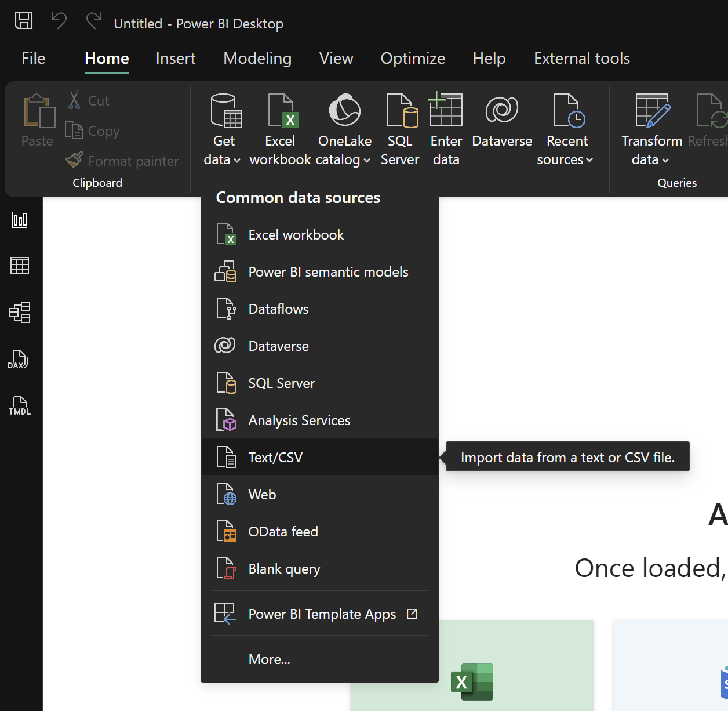Open the DAX query view
The image size is (728, 711).
(x=19, y=360)
